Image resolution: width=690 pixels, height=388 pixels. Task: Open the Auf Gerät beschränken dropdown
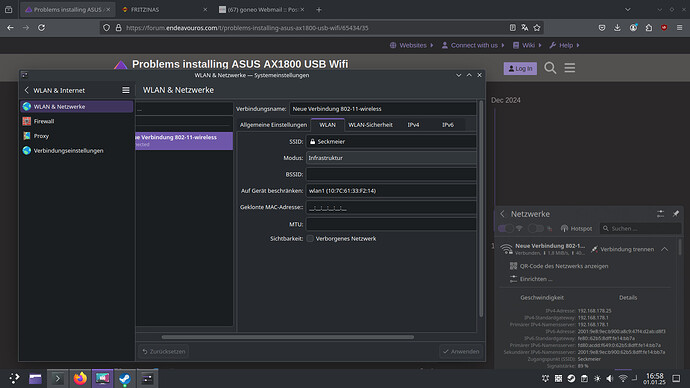(x=391, y=191)
